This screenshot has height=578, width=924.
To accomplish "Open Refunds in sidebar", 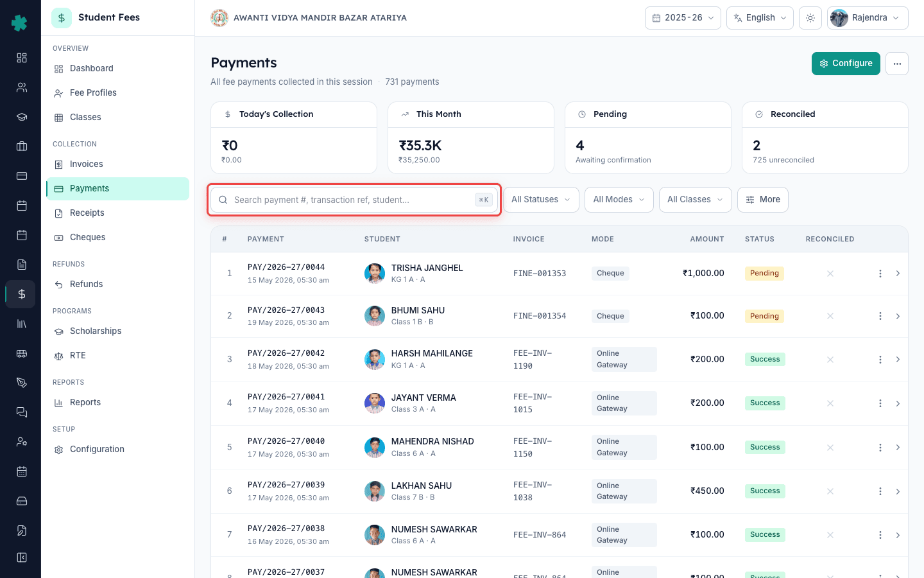I will point(117,285).
